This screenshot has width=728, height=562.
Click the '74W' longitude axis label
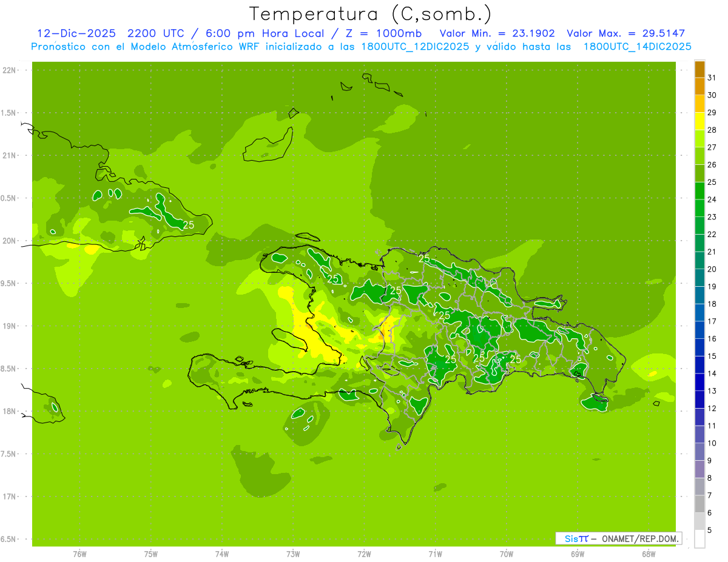point(222,554)
